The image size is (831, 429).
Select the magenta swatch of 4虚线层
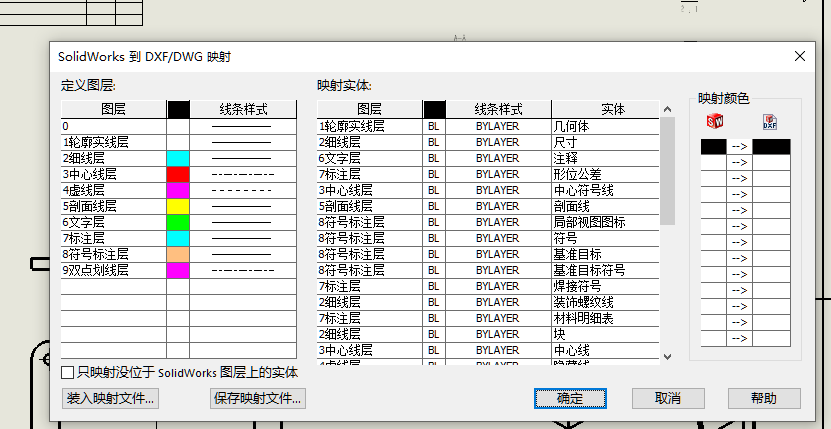tap(178, 190)
